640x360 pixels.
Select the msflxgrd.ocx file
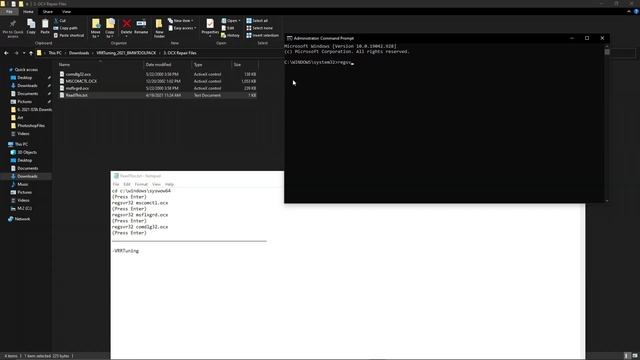[77, 88]
